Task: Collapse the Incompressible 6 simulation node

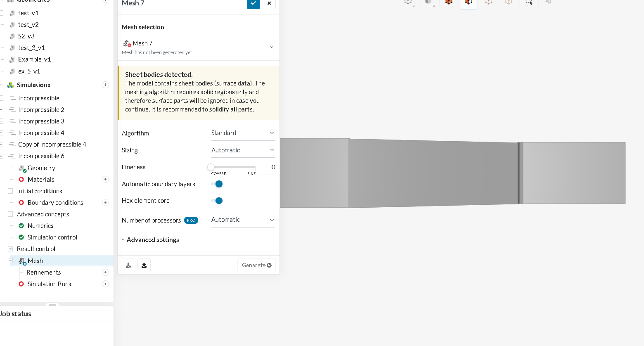Action: 1,156
